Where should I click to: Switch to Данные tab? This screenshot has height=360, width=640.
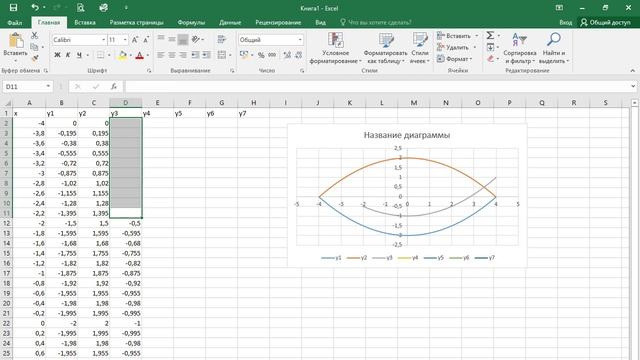tap(230, 22)
